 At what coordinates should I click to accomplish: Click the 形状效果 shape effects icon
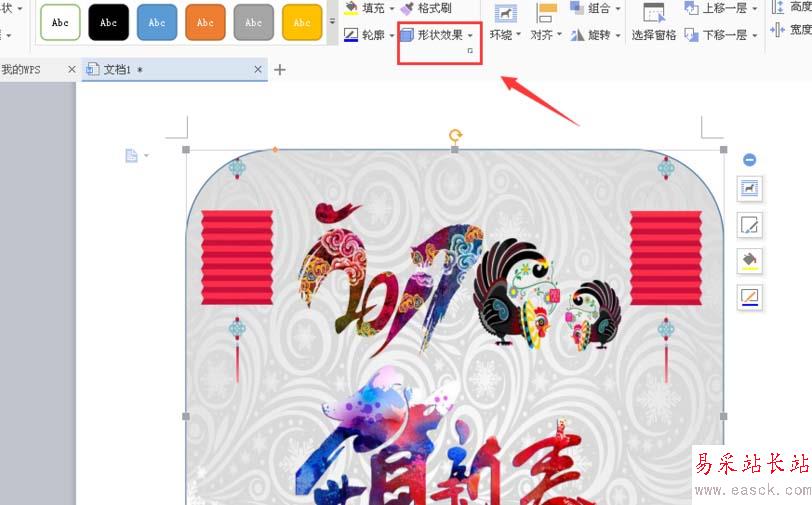pos(408,35)
